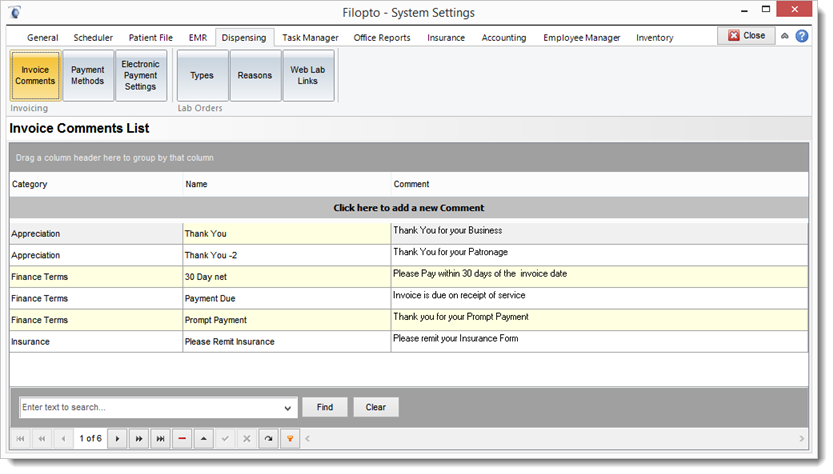
Task: Open Web Lab Links
Action: point(308,75)
